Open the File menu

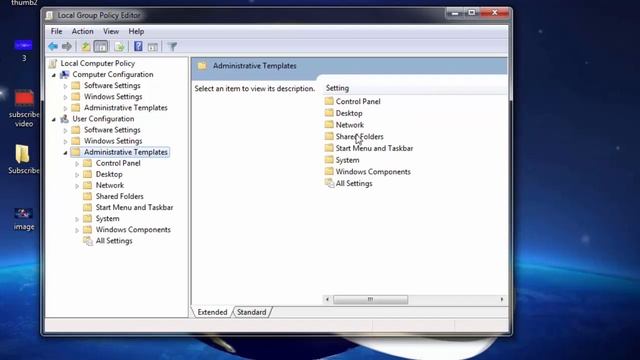pos(56,31)
